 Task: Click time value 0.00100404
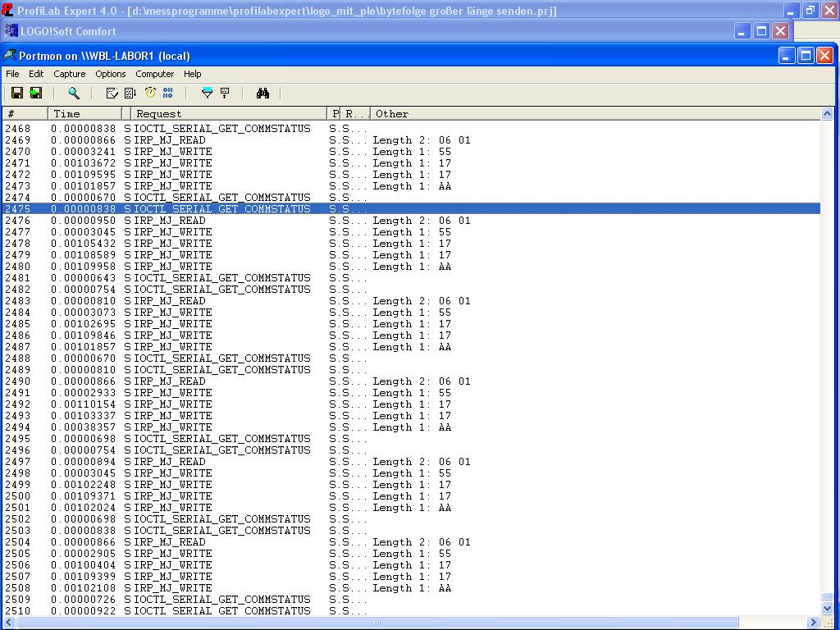83,564
